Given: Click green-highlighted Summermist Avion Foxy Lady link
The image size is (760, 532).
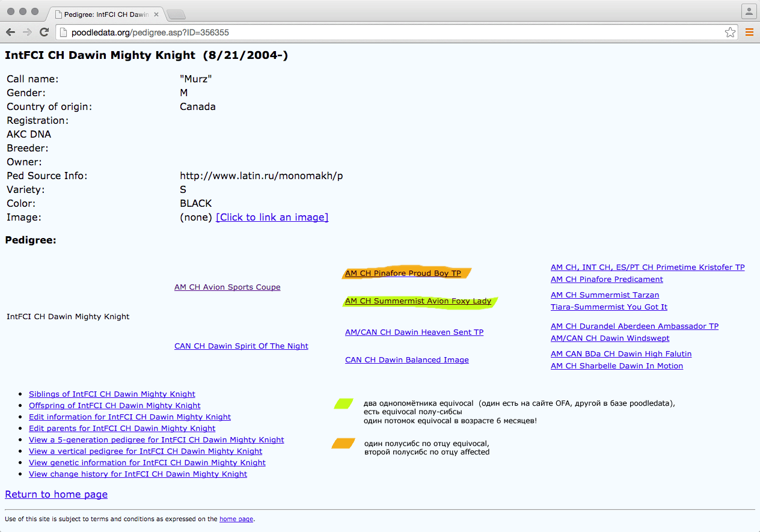Looking at the screenshot, I should [x=418, y=301].
